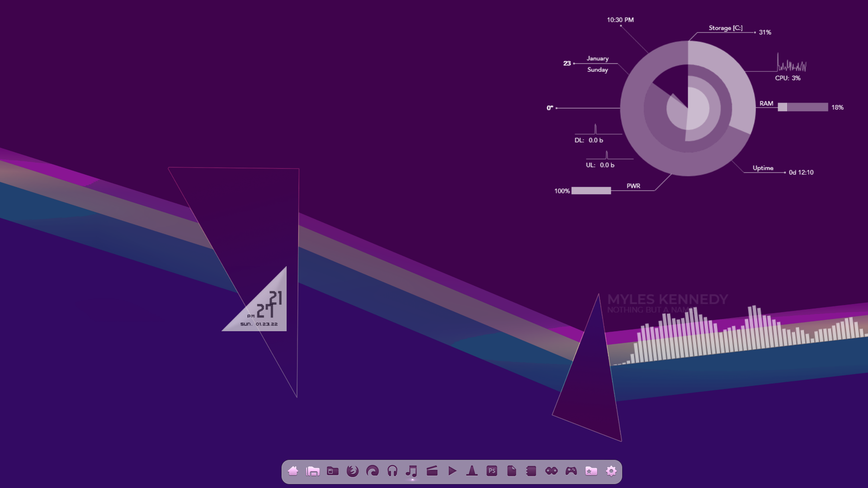The width and height of the screenshot is (868, 488).
Task: Click the Storage [C:] label
Action: point(726,28)
